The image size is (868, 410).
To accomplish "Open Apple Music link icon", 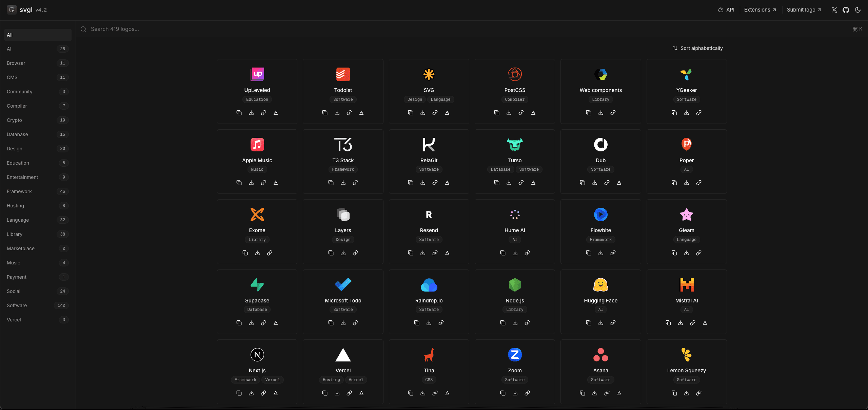I will pos(263,183).
